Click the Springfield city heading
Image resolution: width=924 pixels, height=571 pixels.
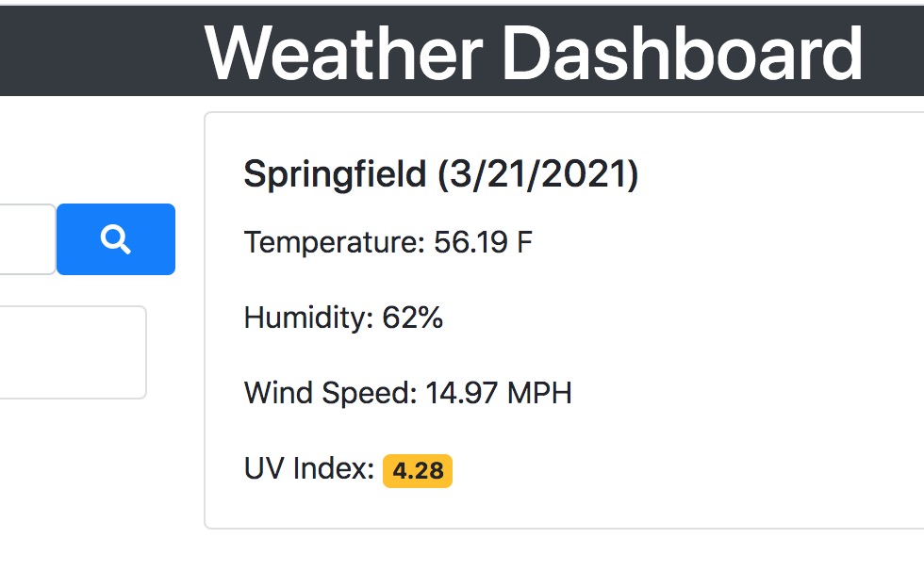pyautogui.click(x=335, y=174)
